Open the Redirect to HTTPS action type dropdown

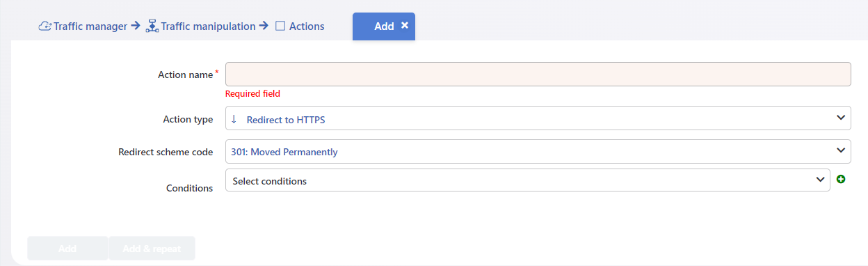(x=538, y=118)
